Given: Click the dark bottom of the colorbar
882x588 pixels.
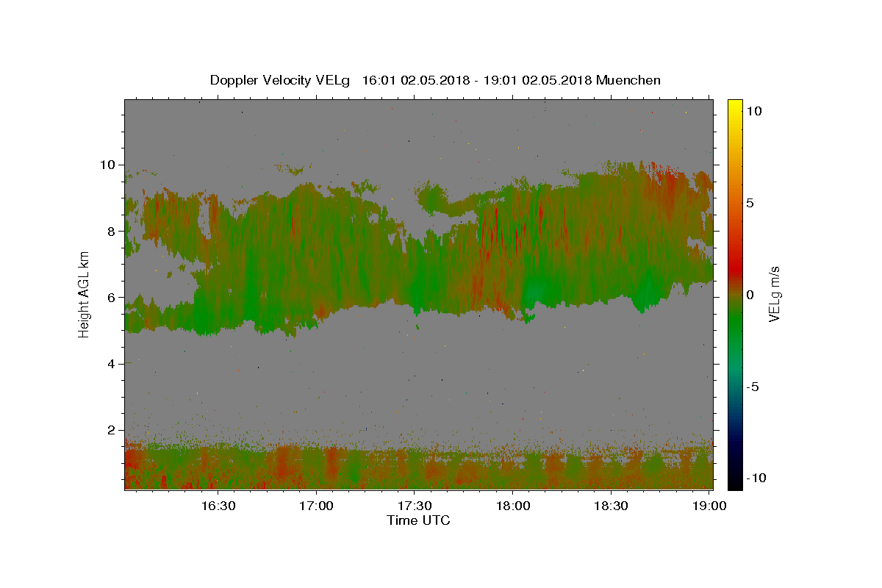Looking at the screenshot, I should [x=735, y=478].
